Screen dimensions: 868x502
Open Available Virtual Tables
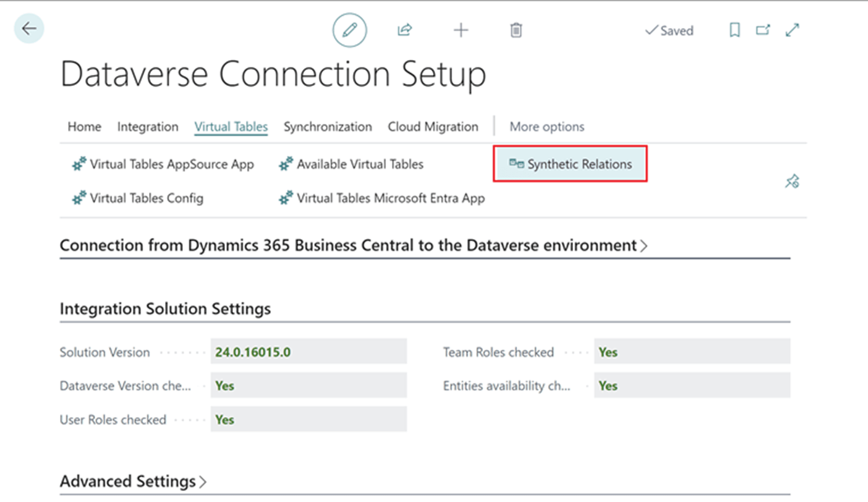351,164
